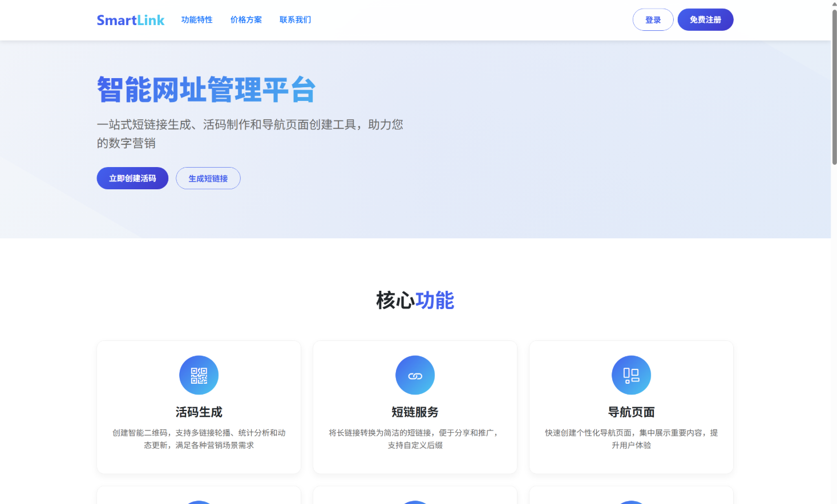Image resolution: width=837 pixels, height=504 pixels.
Task: Click the 核心功能 section heading
Action: pyautogui.click(x=415, y=300)
